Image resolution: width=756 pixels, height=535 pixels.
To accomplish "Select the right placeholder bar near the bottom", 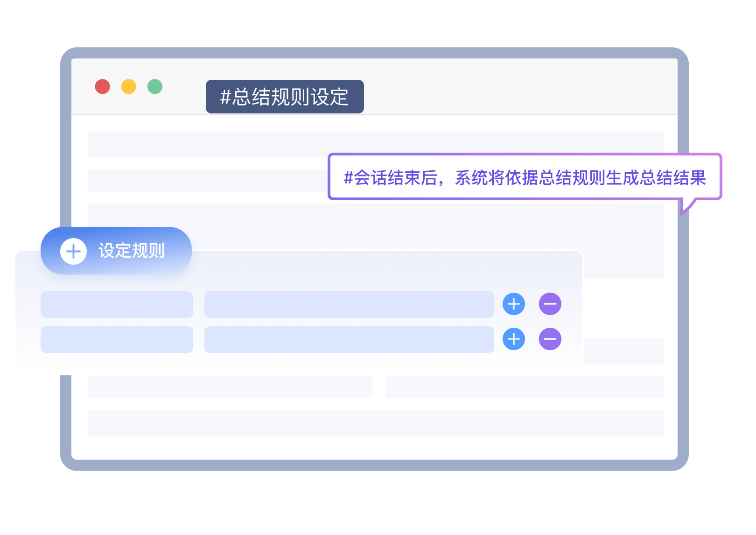I will point(525,387).
